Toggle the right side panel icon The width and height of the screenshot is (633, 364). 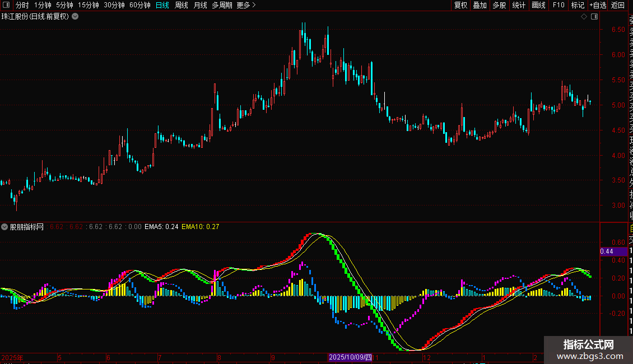tap(594, 17)
